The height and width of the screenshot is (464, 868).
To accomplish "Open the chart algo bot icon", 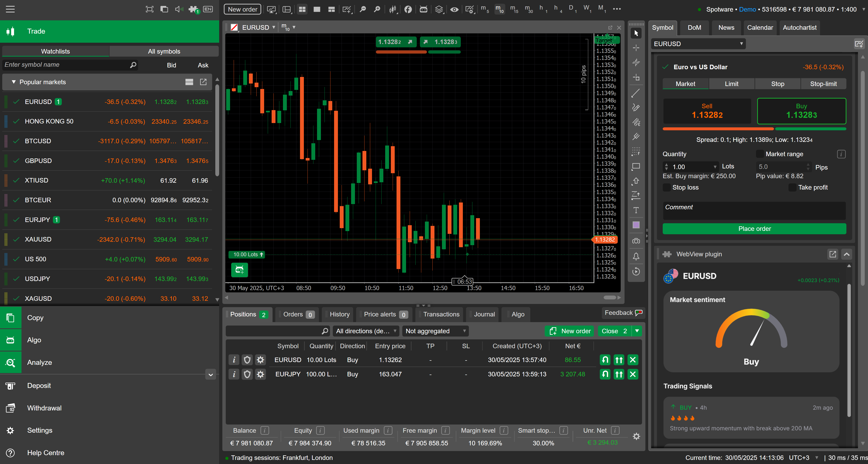I will pos(239,270).
